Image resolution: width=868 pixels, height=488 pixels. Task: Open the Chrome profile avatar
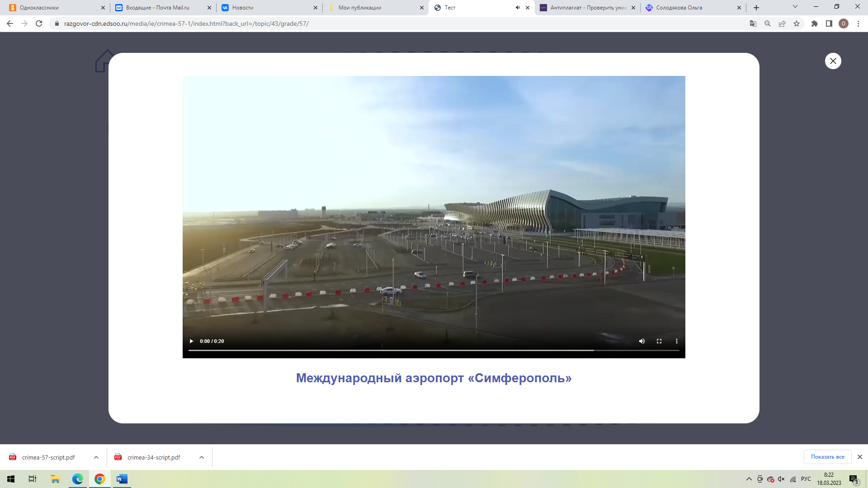click(844, 23)
